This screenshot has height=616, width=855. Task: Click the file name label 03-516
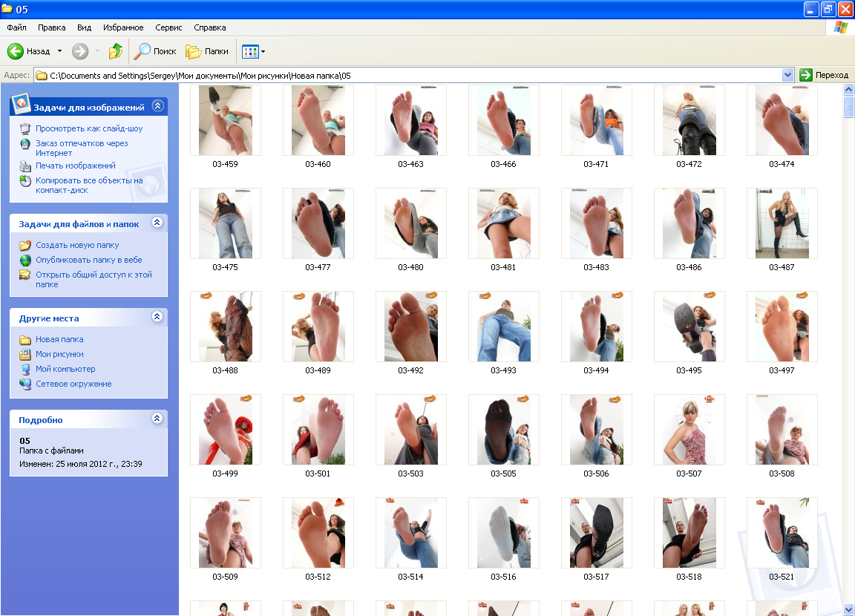pyautogui.click(x=503, y=577)
